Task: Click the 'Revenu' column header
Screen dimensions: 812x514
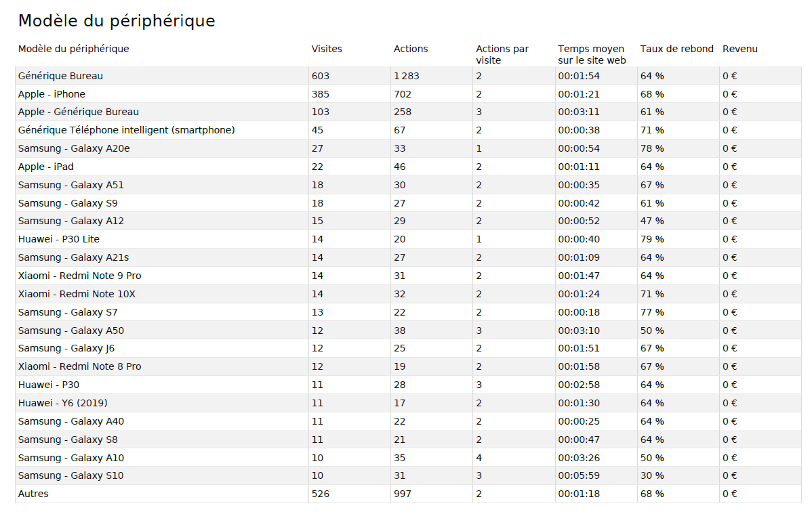Action: click(x=739, y=49)
